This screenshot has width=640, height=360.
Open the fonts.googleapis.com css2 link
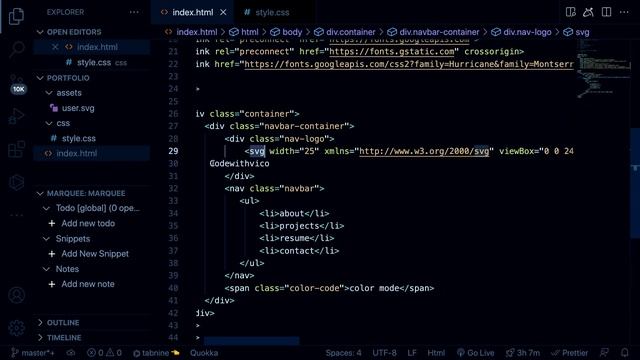coord(409,64)
